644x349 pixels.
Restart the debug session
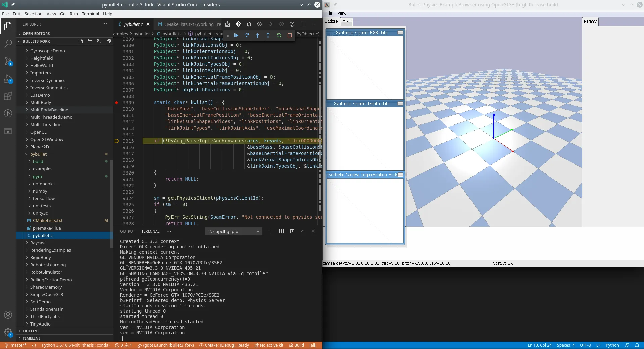click(279, 35)
